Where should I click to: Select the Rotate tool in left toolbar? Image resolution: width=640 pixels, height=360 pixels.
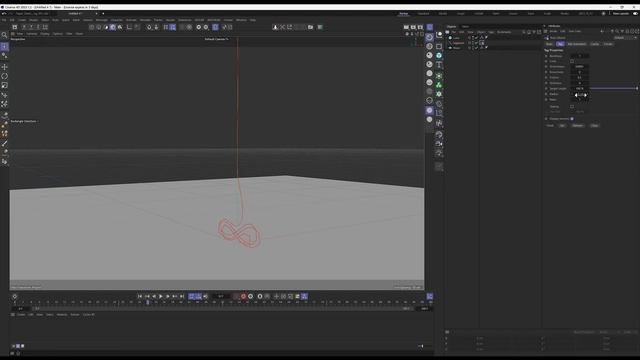pos(4,76)
